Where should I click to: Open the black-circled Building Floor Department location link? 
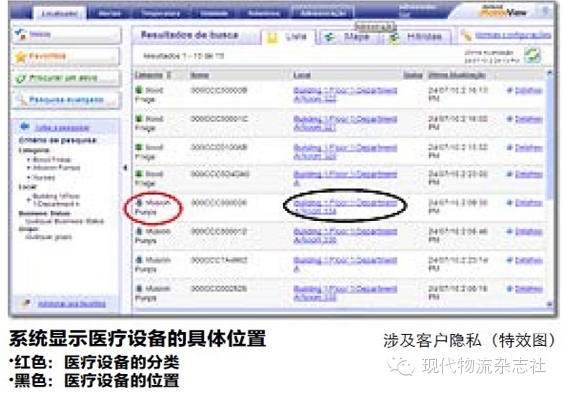pos(345,207)
